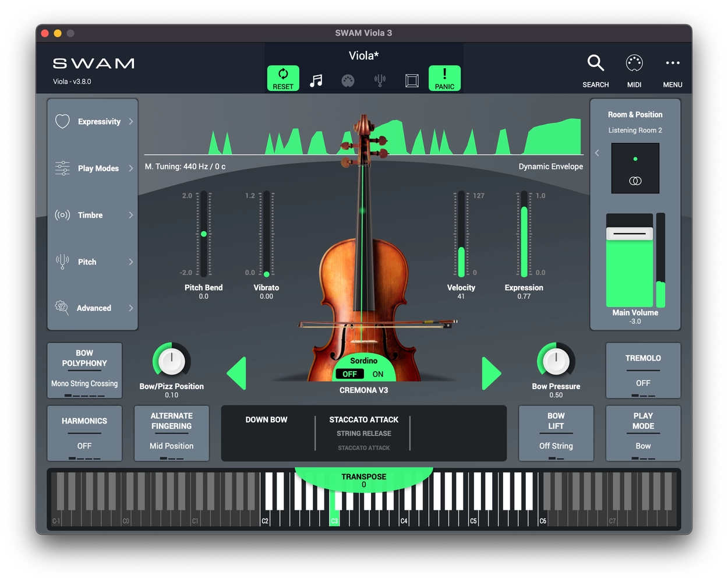Toggle ALTERNATE FINGERING setting
The height and width of the screenshot is (582, 728).
(171, 433)
